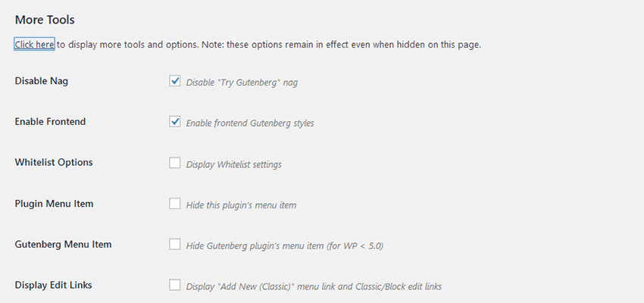Click the 'Disable "Try Gutenberg" nag' description text
Viewport: 644px width, 303px height.
tap(242, 83)
